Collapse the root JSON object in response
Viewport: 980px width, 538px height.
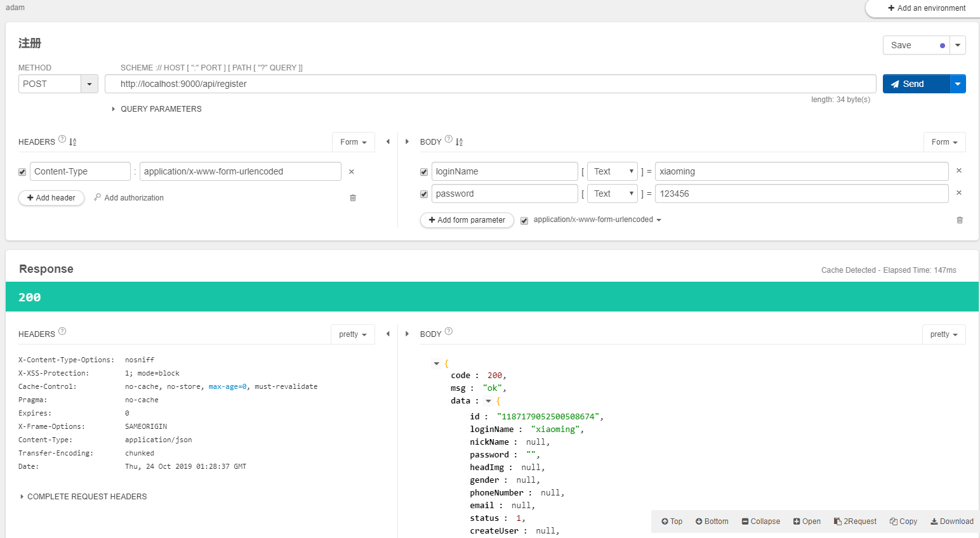click(x=437, y=364)
